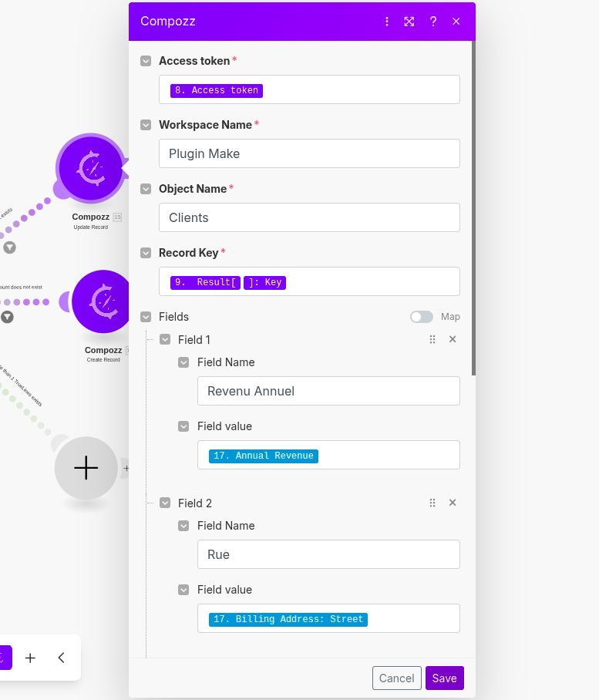
Task: Click the 17. Annual Revenue mapped tag
Action: tap(263, 456)
